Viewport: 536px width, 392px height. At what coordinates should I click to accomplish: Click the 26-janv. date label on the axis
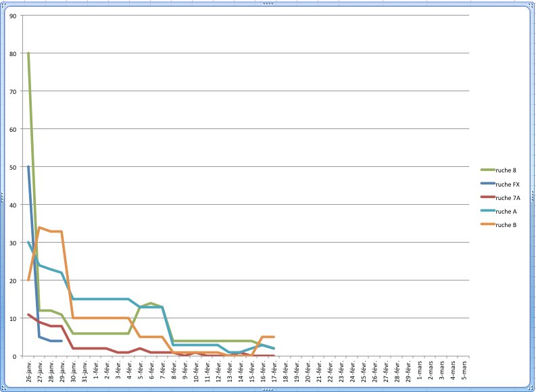tap(29, 371)
